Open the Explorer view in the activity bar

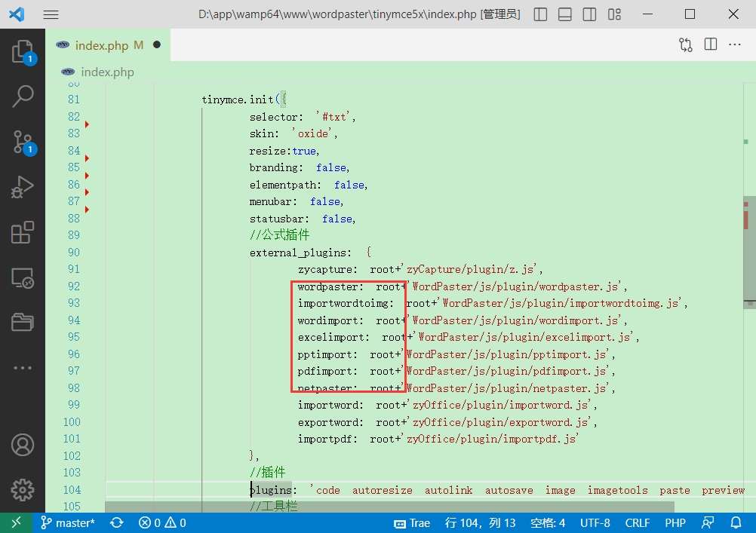[x=23, y=52]
